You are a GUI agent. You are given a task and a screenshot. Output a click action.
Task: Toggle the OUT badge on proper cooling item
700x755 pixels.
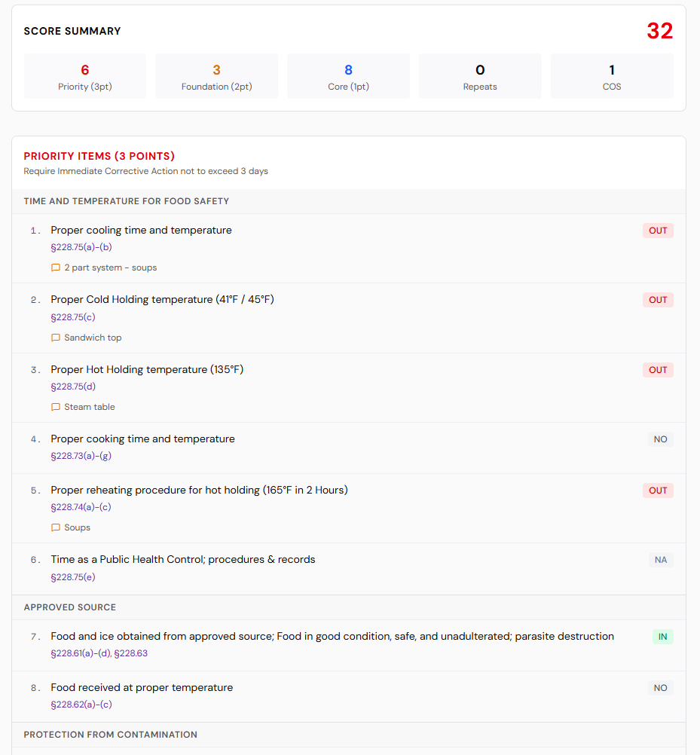coord(657,231)
